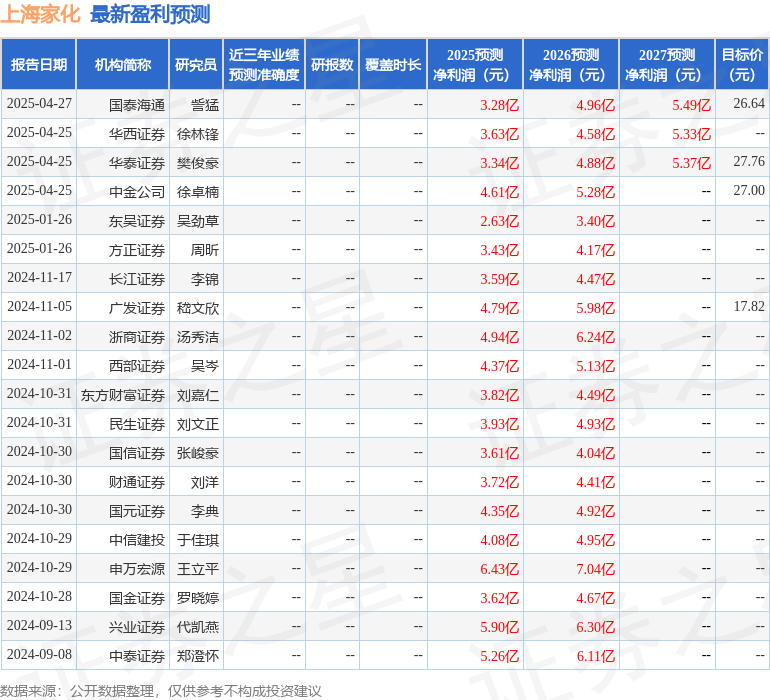The width and height of the screenshot is (770, 700).
Task: Click 近三年业绩预测准确度 header
Action: tap(264, 64)
